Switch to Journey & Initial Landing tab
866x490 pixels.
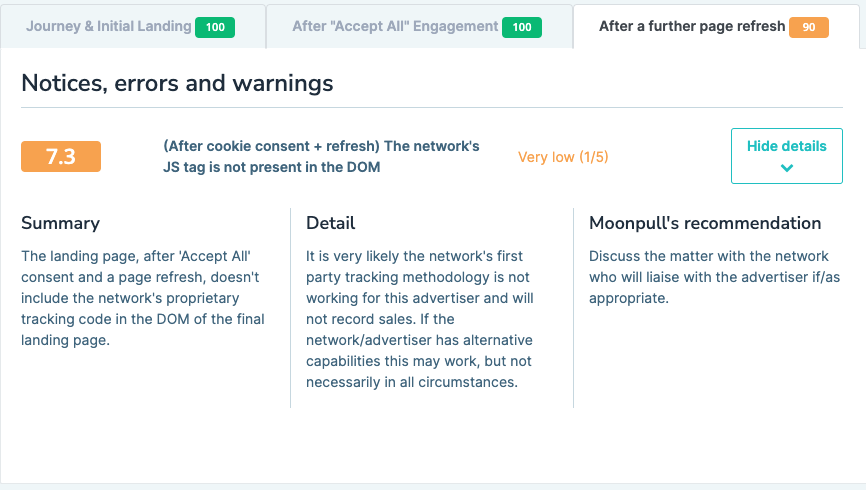(108, 27)
